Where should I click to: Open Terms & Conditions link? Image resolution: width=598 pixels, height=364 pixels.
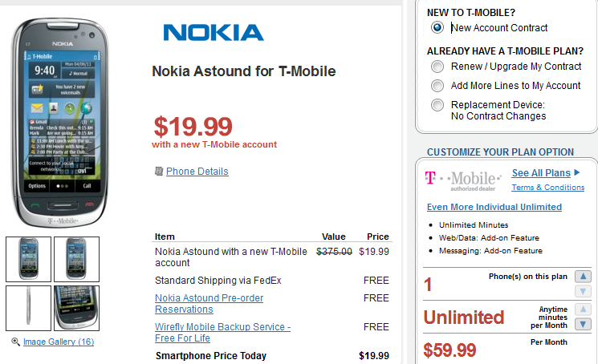547,188
